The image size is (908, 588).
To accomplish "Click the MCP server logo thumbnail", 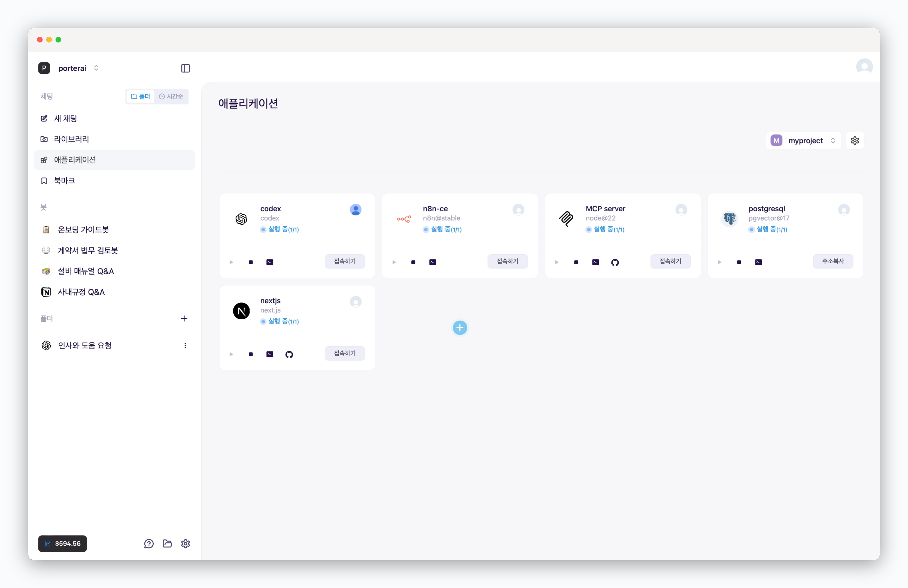I will [567, 219].
